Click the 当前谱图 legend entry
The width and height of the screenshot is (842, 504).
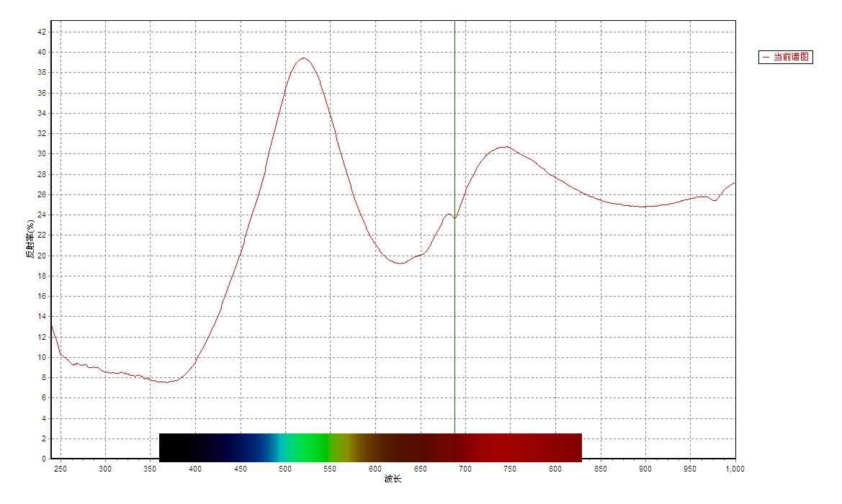[785, 58]
